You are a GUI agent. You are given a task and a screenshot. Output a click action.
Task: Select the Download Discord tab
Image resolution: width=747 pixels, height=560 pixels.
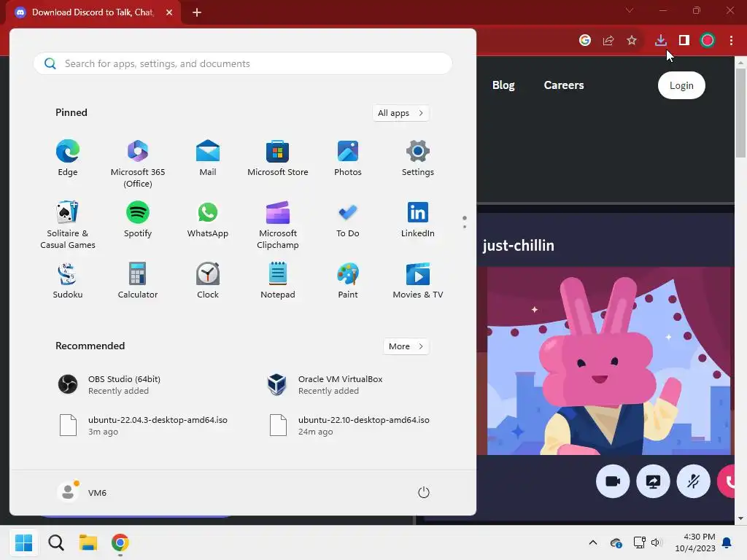coord(93,12)
